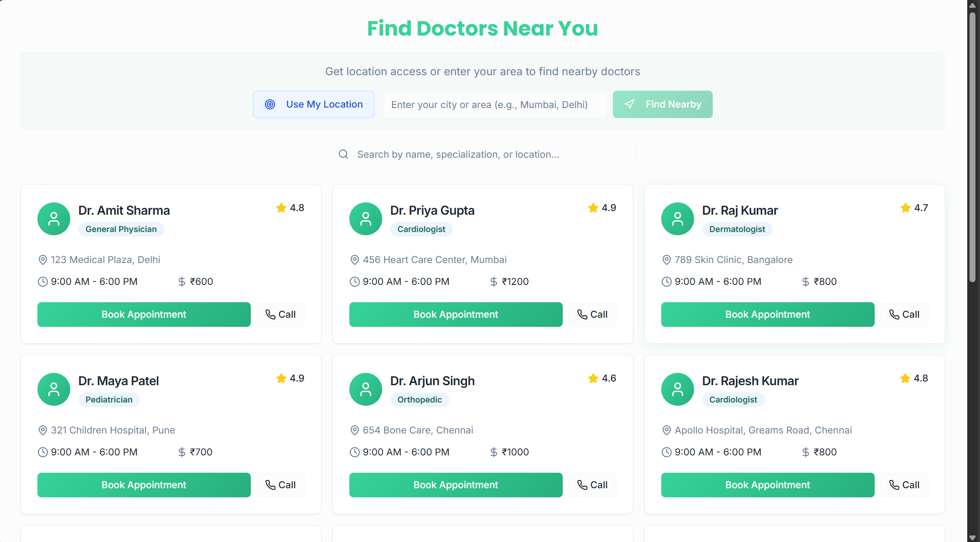Select the map pin icon near 654 Bone Care, Chennai
The width and height of the screenshot is (980, 542).
pyautogui.click(x=354, y=430)
